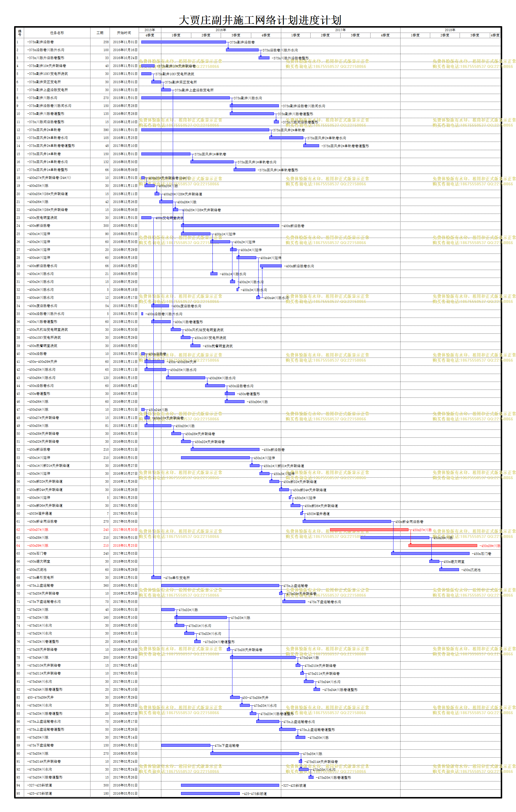Click the Gantt bar for -375m副井川脉水沟

pyautogui.click(x=185, y=98)
